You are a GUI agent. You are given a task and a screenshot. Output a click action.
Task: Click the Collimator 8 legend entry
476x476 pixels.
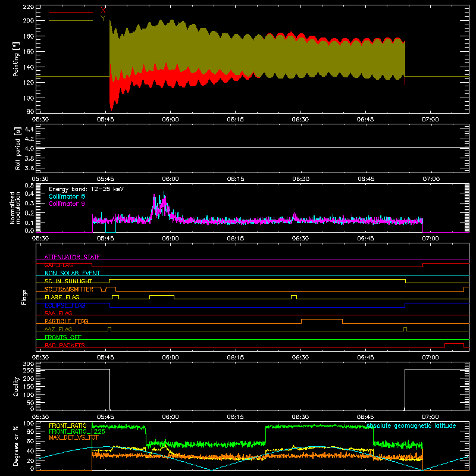click(67, 196)
